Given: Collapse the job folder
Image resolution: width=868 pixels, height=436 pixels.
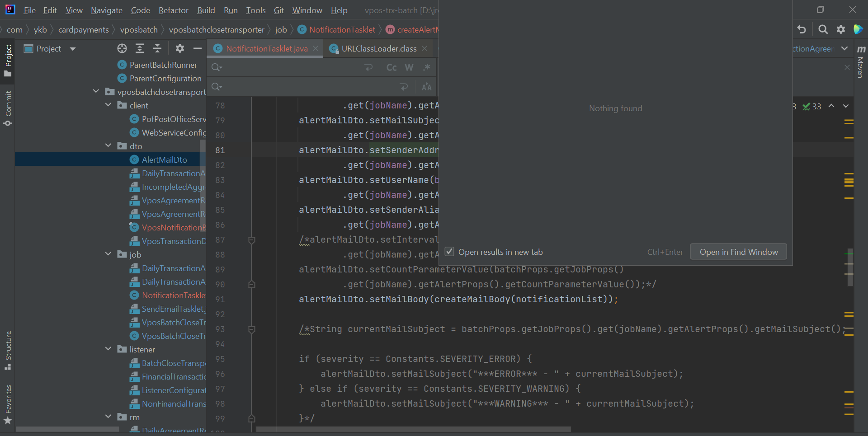Looking at the screenshot, I should click(x=108, y=254).
